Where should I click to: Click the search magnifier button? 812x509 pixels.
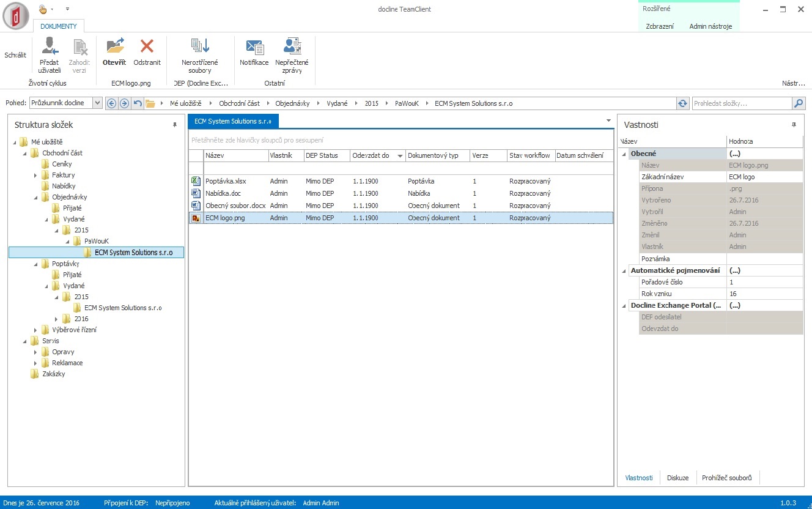click(x=799, y=103)
